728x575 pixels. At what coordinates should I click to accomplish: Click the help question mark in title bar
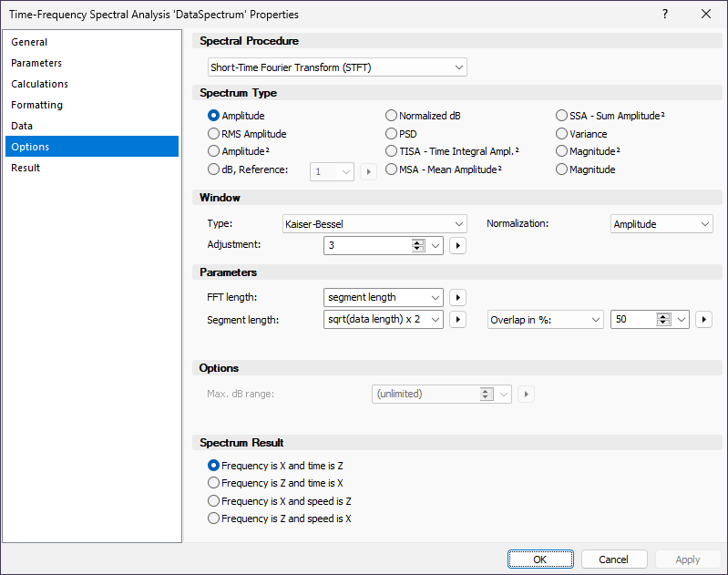[665, 14]
